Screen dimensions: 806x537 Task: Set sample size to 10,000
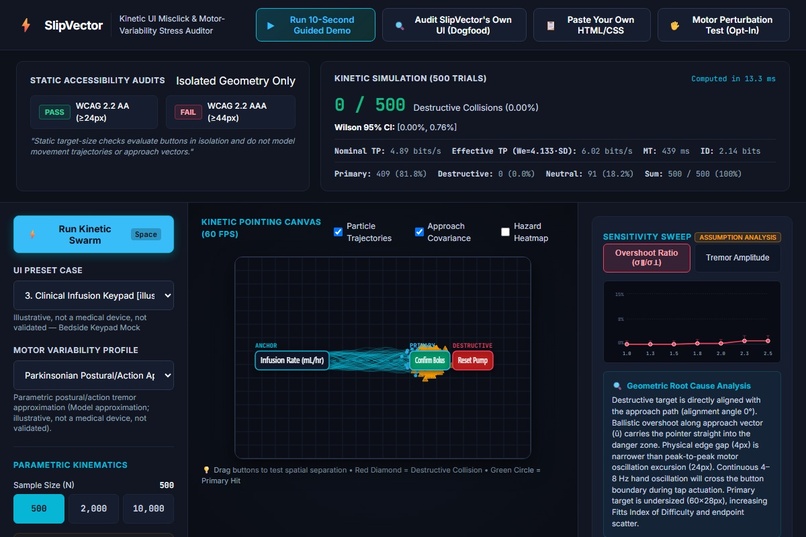149,508
